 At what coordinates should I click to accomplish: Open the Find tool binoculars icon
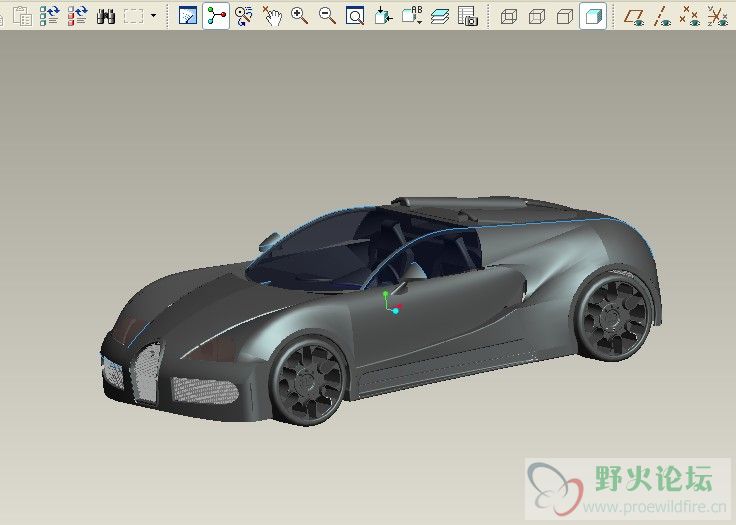click(x=106, y=16)
